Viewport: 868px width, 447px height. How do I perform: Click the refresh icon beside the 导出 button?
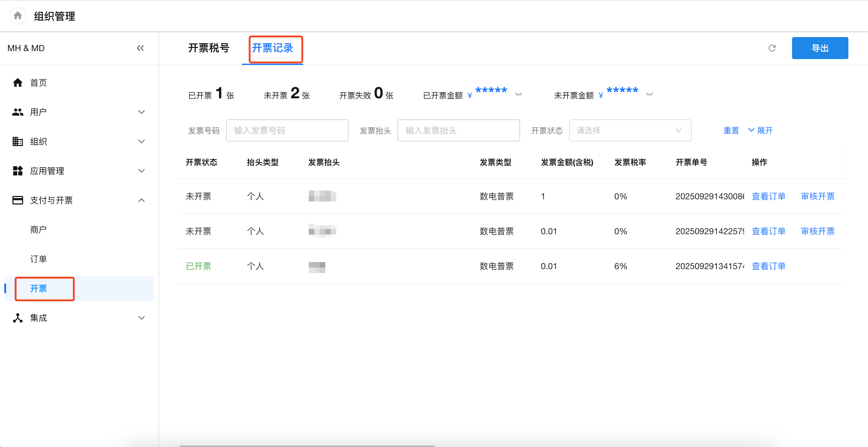tap(772, 48)
